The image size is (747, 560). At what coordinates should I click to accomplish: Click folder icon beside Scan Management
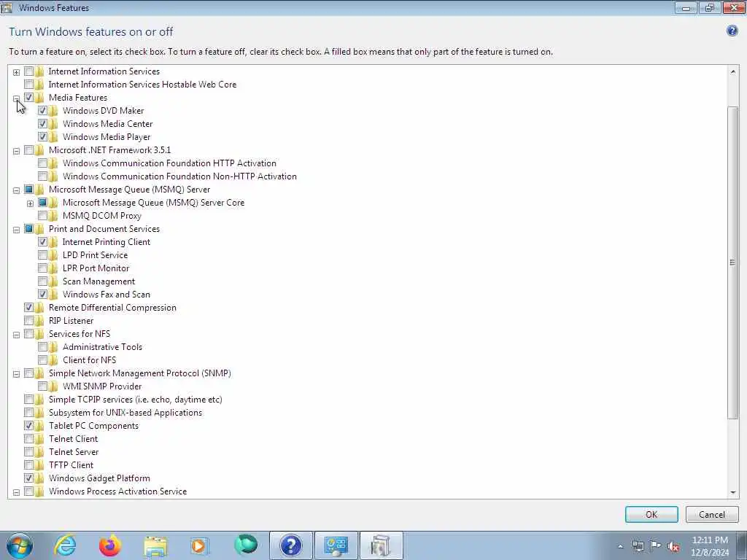tap(53, 281)
